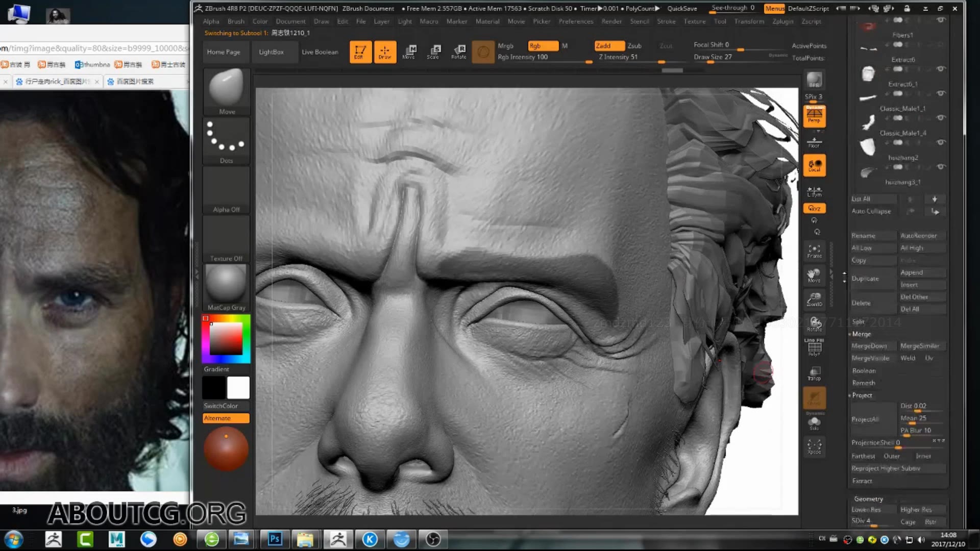Image resolution: width=980 pixels, height=551 pixels.
Task: Collapse the Geometry section header
Action: tap(868, 499)
